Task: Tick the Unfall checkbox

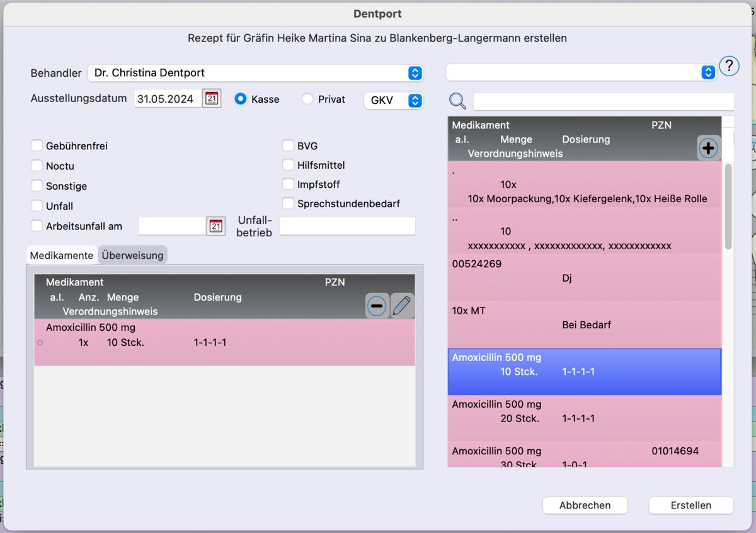Action: pos(37,206)
